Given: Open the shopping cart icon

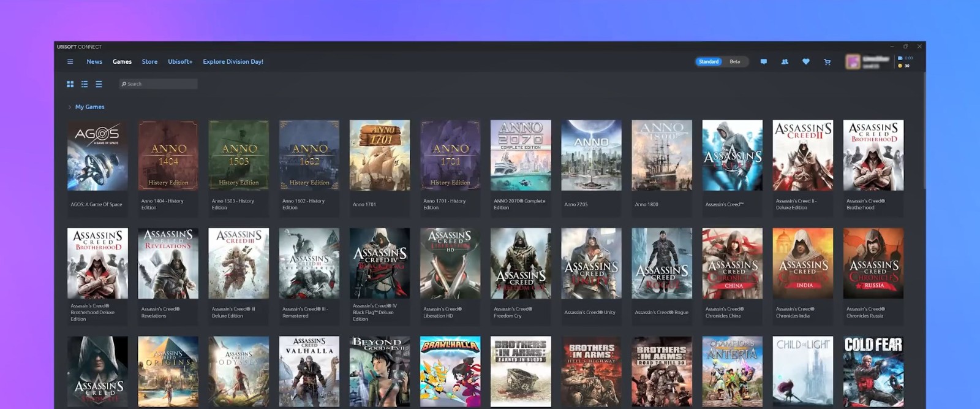Looking at the screenshot, I should point(827,61).
